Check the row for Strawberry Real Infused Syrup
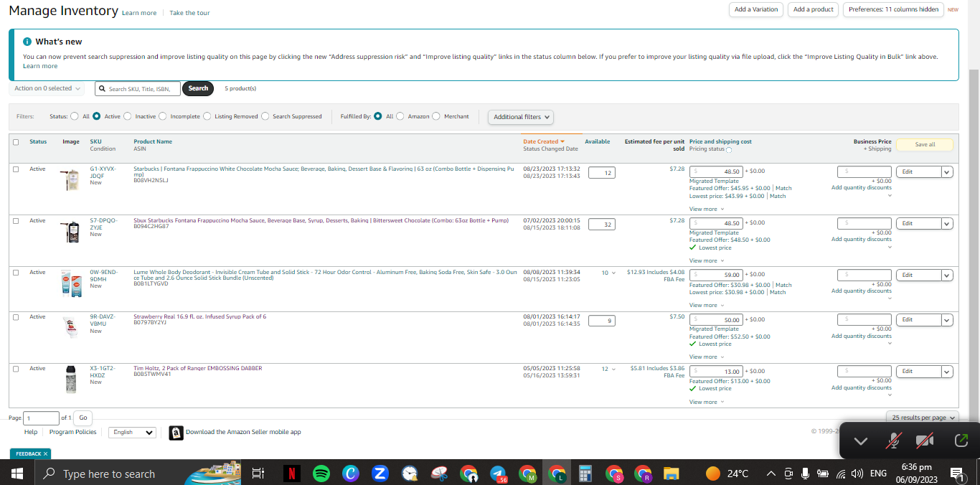The height and width of the screenshot is (485, 980). (x=16, y=317)
